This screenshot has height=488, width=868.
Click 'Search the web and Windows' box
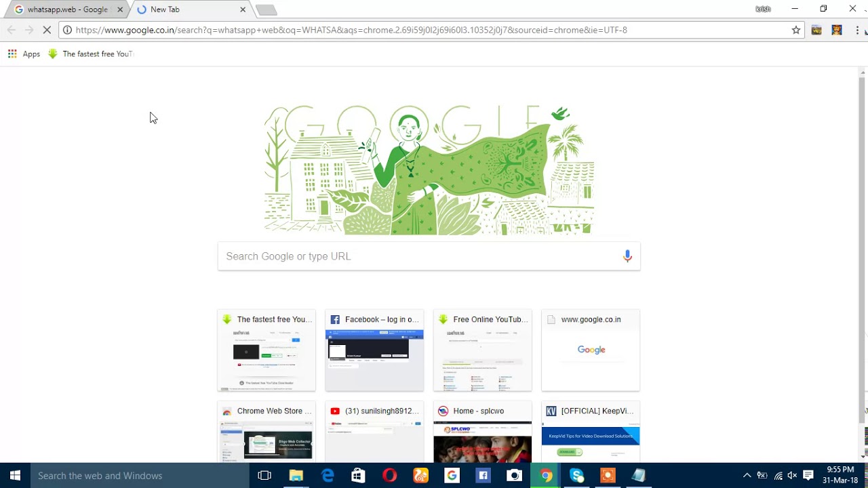140,476
